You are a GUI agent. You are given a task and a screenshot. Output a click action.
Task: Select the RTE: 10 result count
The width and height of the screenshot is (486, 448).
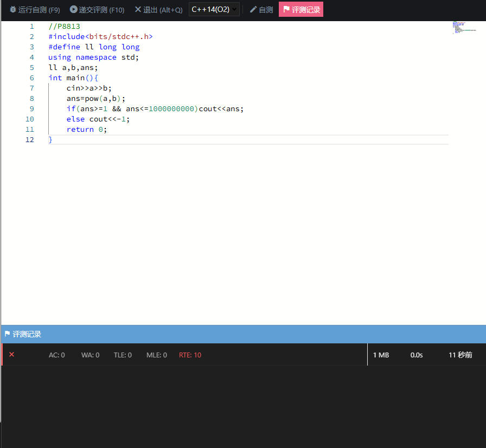click(x=190, y=355)
